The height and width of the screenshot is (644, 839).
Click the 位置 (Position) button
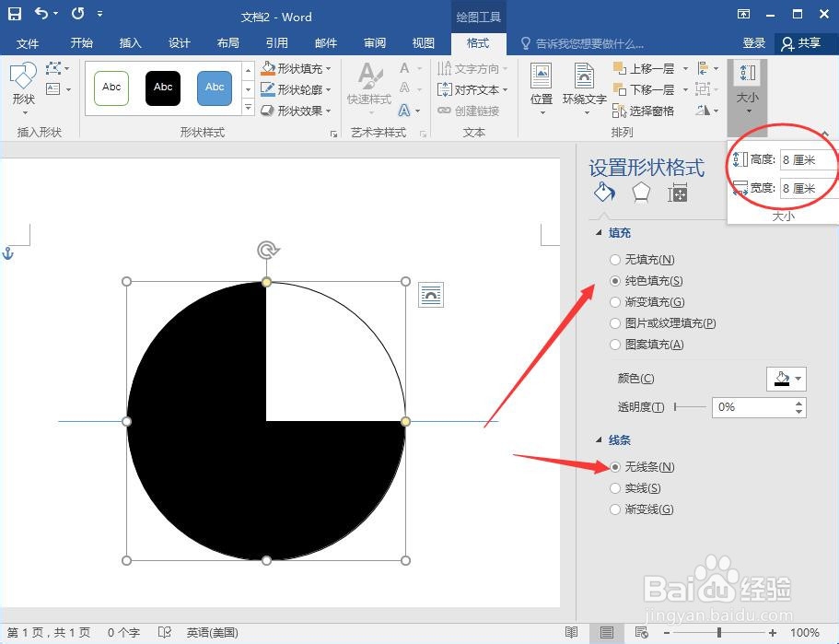click(542, 88)
